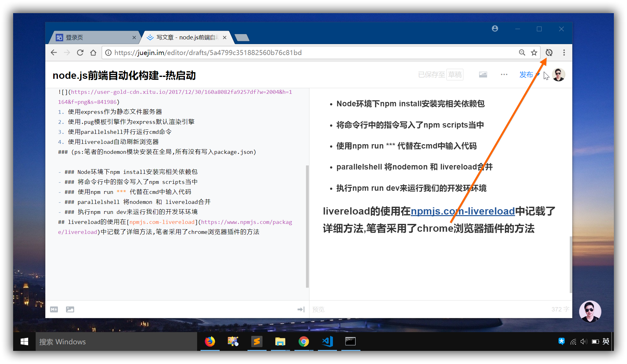Screen dimensions: 627x364
Task: Close the 写文章 tab
Action: click(x=225, y=38)
